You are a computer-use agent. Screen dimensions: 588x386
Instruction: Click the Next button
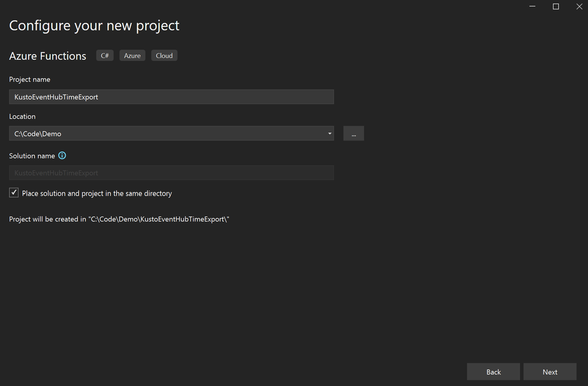(550, 372)
